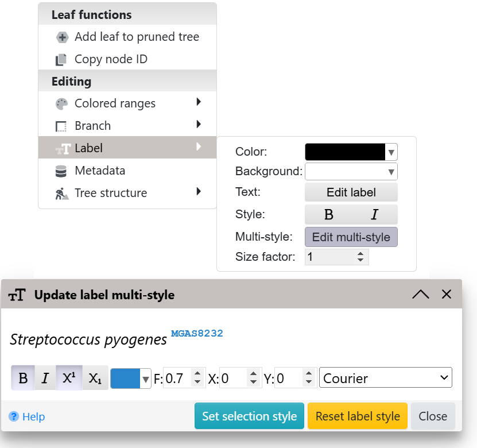This screenshot has width=477, height=448.
Task: Open the label Background color dropdown
Action: pos(351,171)
